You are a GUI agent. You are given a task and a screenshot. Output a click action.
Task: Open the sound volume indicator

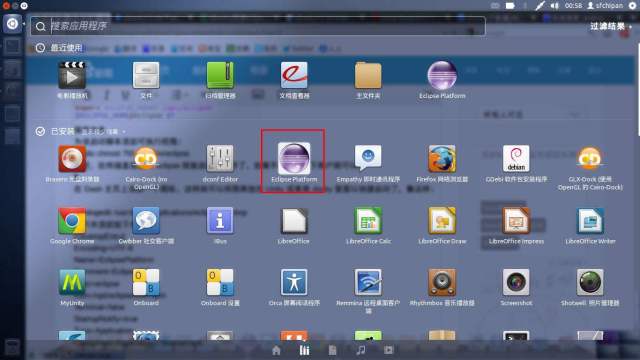(555, 6)
